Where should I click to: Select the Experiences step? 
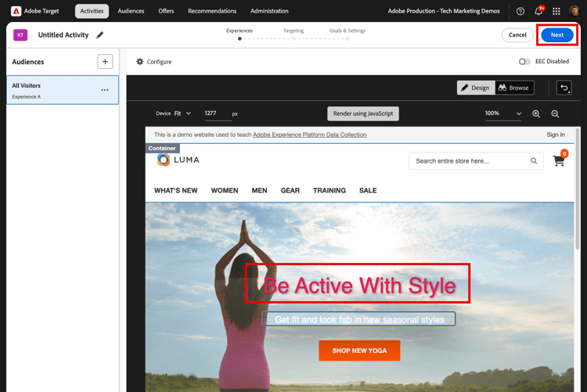tap(239, 34)
